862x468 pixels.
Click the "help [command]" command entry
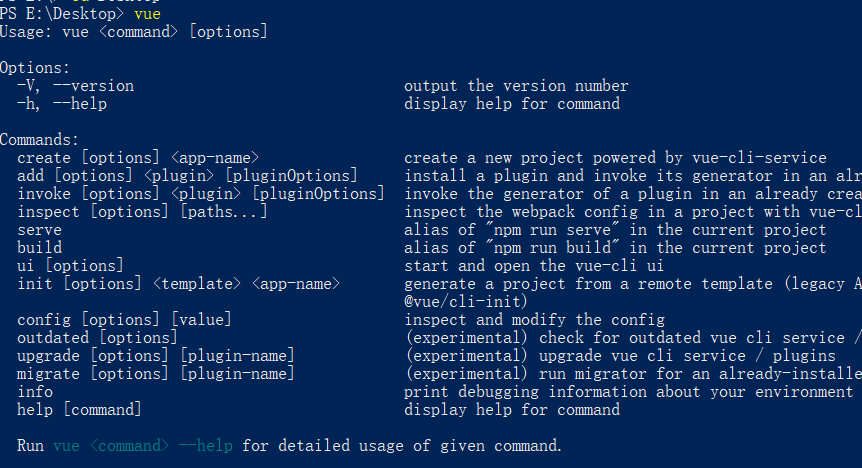pos(79,410)
